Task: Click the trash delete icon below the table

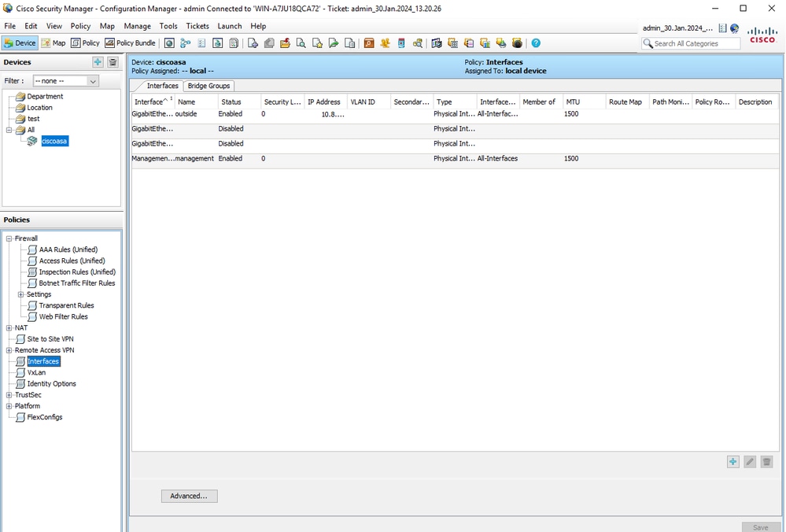Action: coord(766,462)
